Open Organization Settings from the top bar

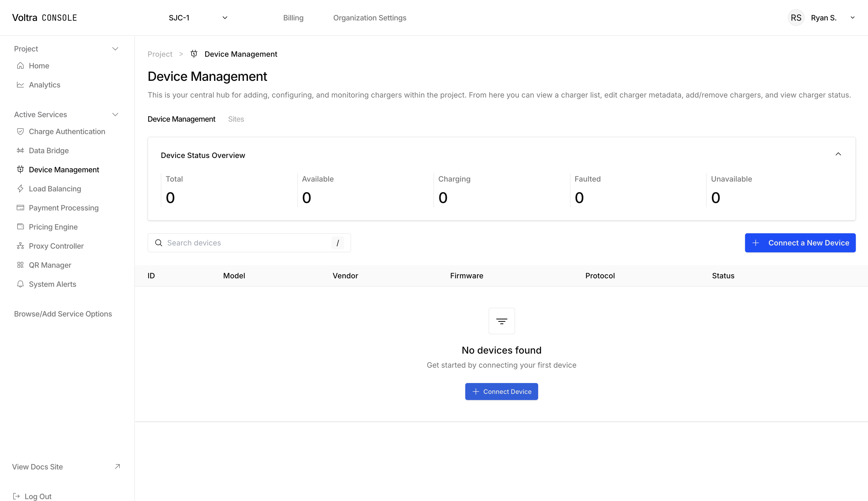point(370,17)
